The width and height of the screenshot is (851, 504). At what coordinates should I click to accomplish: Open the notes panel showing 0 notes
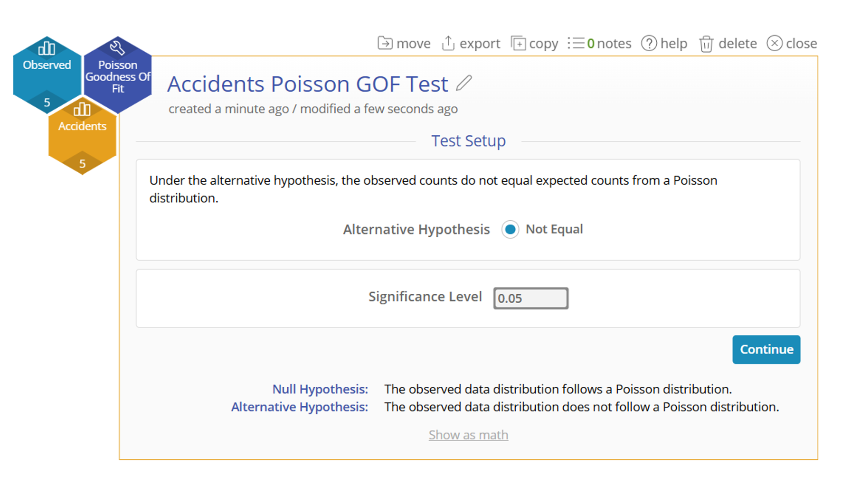tap(599, 43)
